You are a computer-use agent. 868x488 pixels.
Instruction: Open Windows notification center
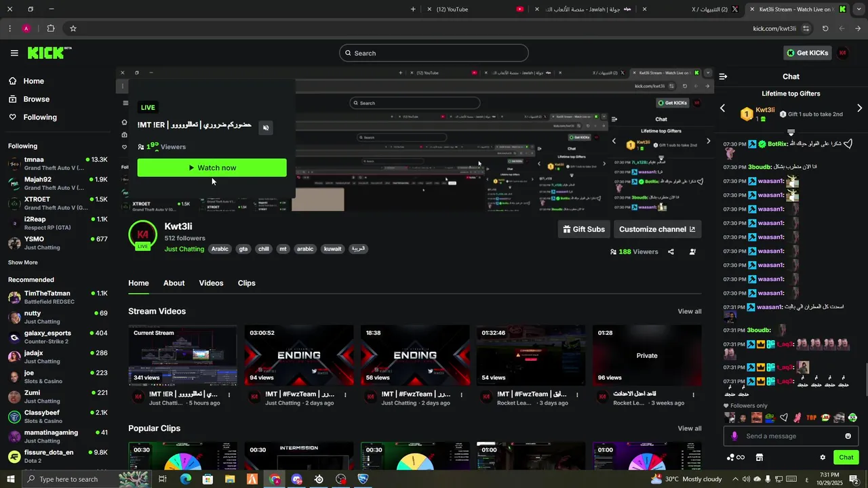(x=854, y=479)
